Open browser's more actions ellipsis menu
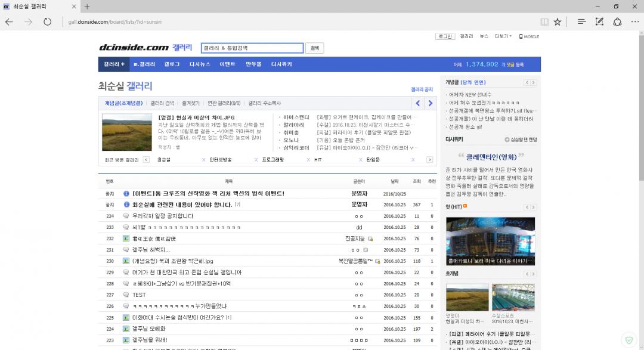Viewport: 644px width, 350px height. [x=634, y=21]
